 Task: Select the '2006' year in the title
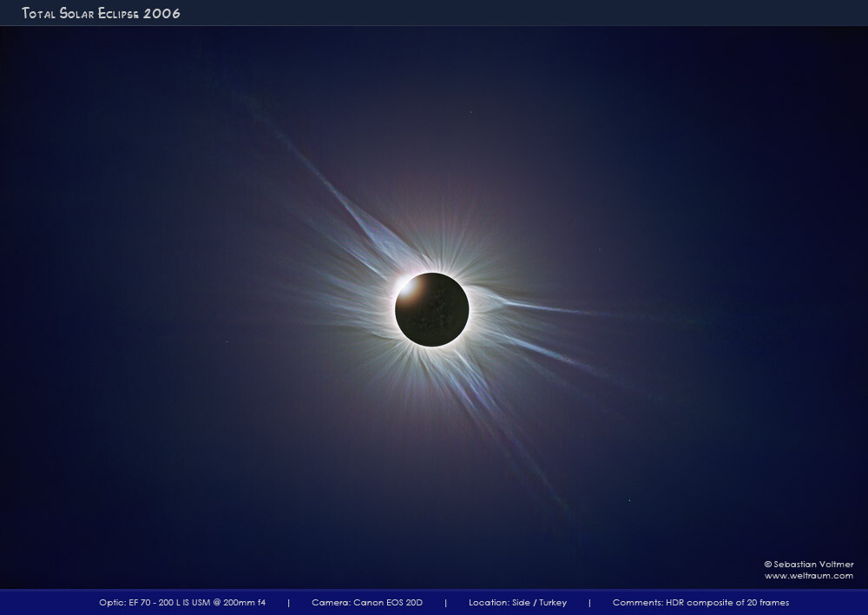(x=164, y=14)
